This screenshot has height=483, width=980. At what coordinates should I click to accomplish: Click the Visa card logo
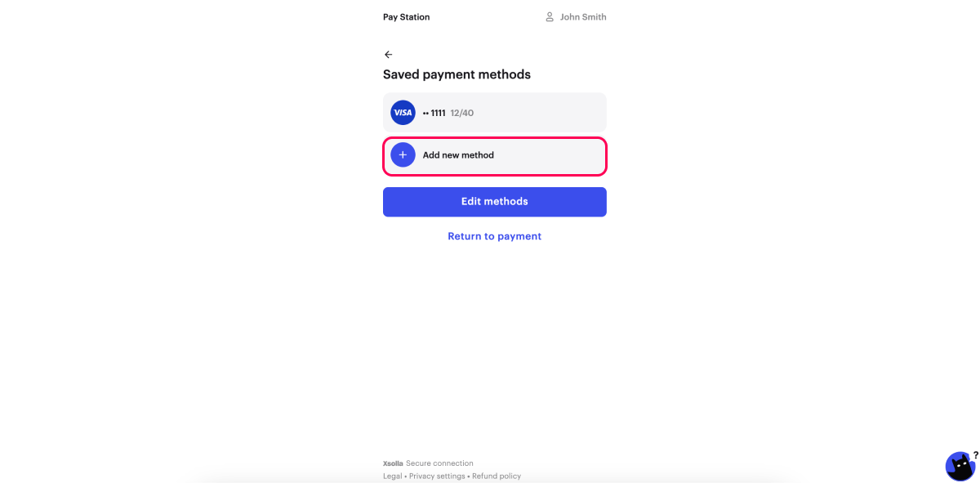pos(403,113)
